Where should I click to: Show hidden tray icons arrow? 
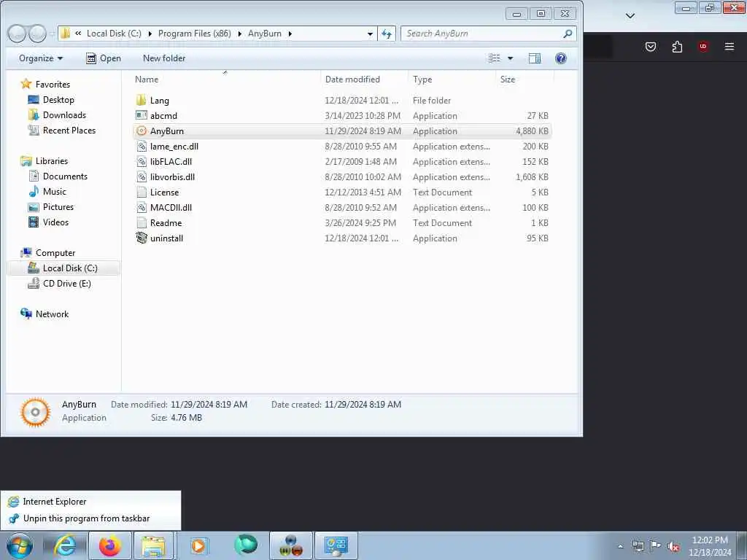coord(620,547)
